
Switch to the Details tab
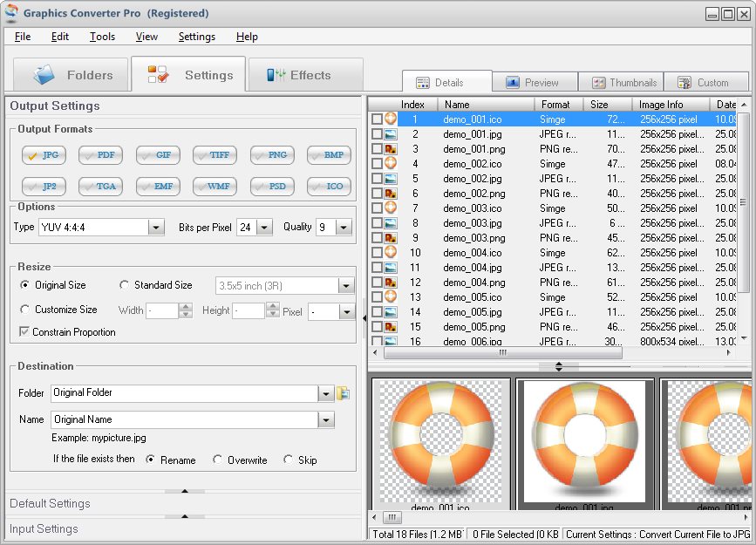click(x=447, y=83)
